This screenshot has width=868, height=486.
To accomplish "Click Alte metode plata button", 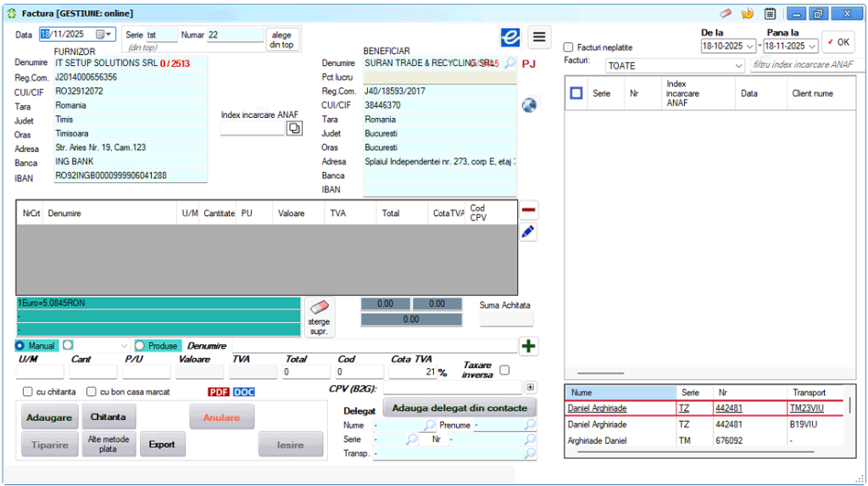I will pos(108,444).
